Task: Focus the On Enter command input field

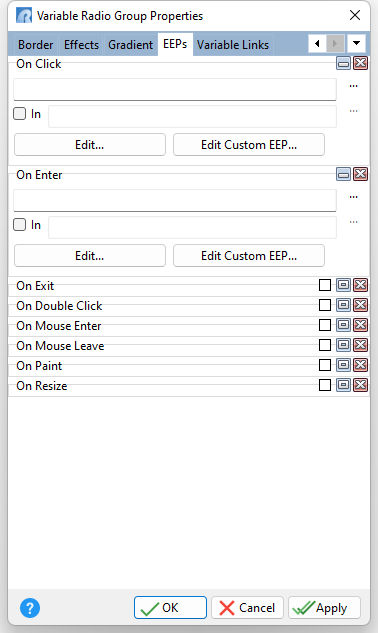Action: [175, 200]
